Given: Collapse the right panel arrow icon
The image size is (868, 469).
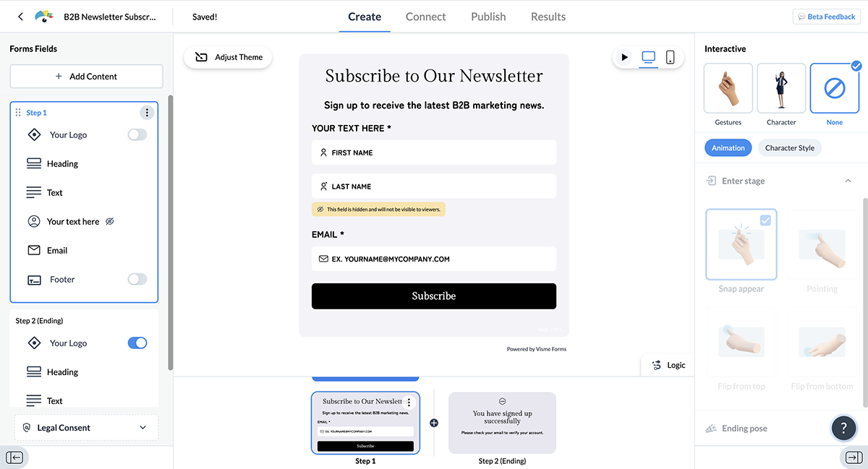Looking at the screenshot, I should click(x=853, y=457).
